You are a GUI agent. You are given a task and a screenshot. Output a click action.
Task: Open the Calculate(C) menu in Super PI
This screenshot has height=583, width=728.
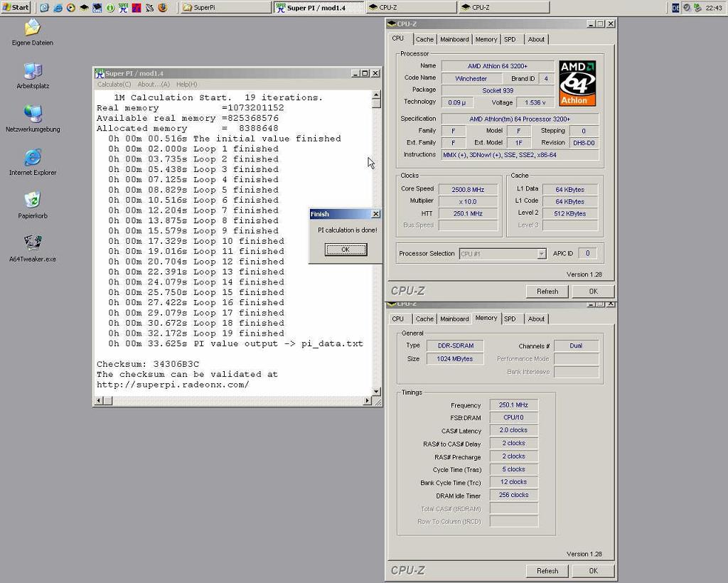[114, 85]
